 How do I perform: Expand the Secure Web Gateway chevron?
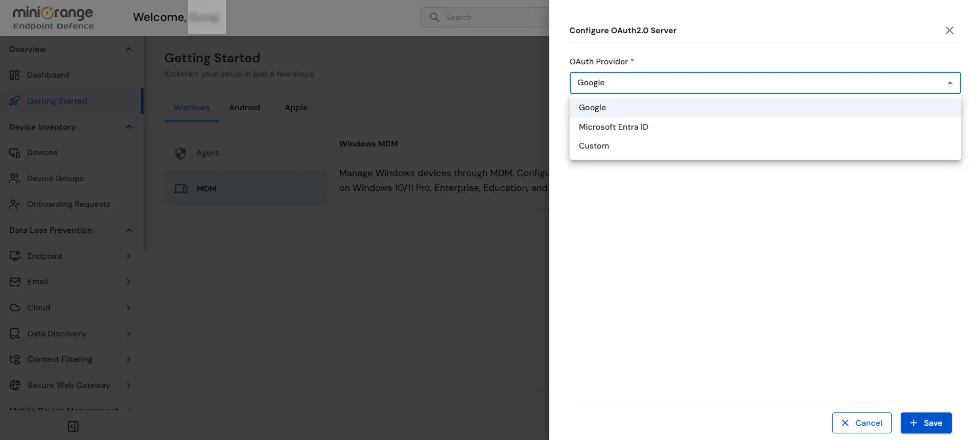coord(128,385)
